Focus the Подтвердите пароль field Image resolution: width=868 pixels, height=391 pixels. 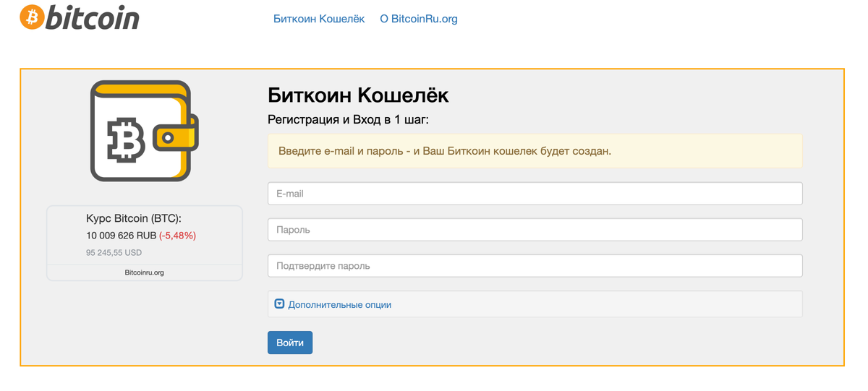click(x=535, y=266)
